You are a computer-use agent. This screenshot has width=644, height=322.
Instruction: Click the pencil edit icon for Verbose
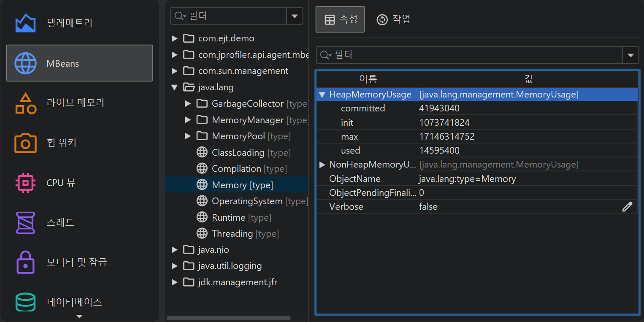(627, 206)
